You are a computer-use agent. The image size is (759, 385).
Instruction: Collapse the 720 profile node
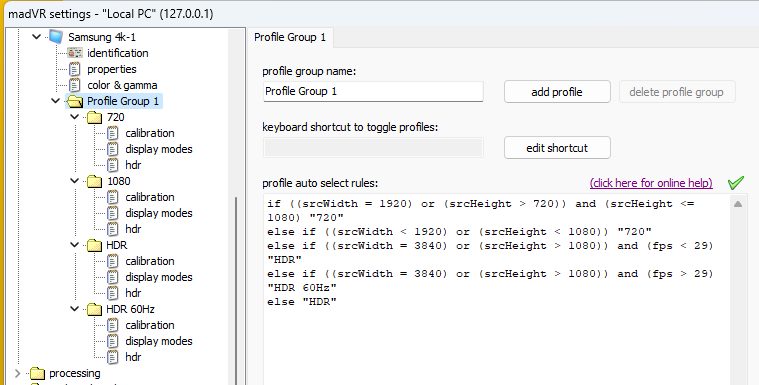point(75,117)
